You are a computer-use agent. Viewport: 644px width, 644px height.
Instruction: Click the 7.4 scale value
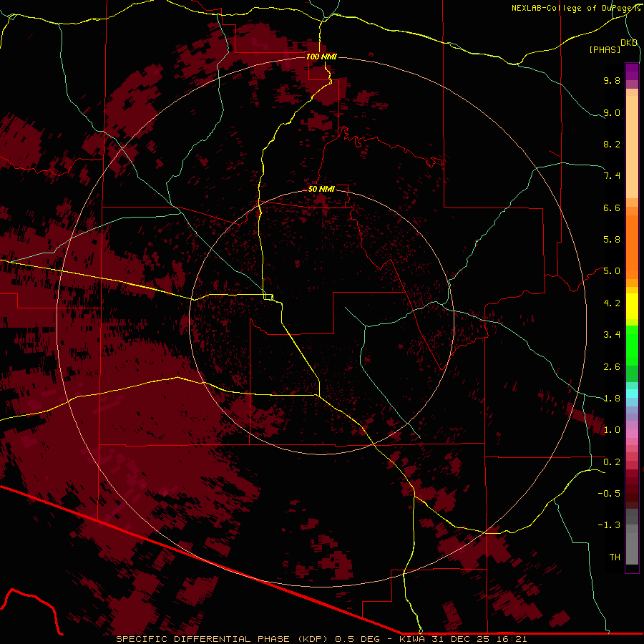point(612,176)
